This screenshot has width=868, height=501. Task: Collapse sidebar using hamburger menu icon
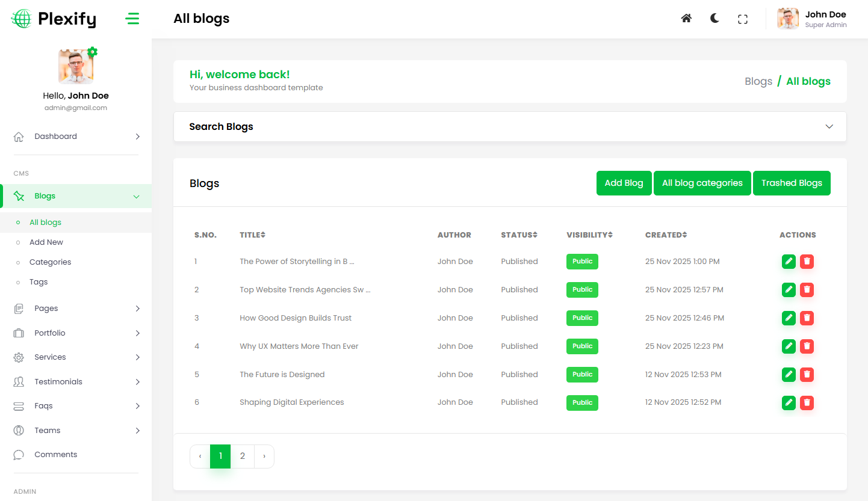(132, 19)
